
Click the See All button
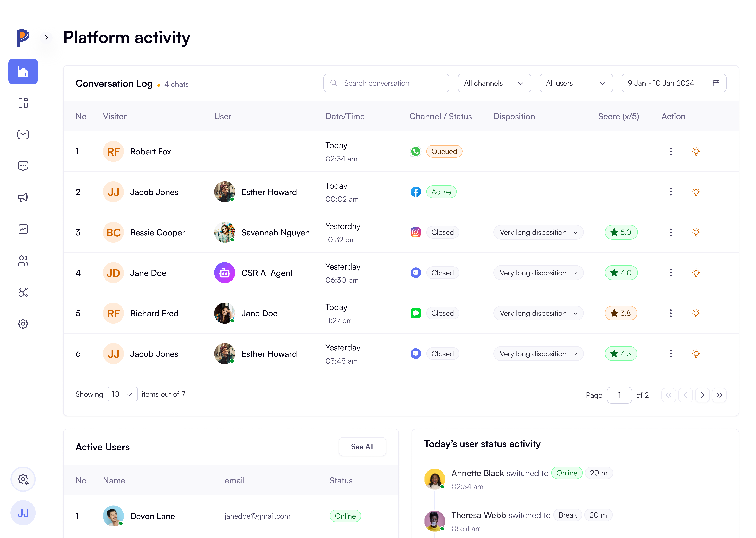(x=362, y=447)
